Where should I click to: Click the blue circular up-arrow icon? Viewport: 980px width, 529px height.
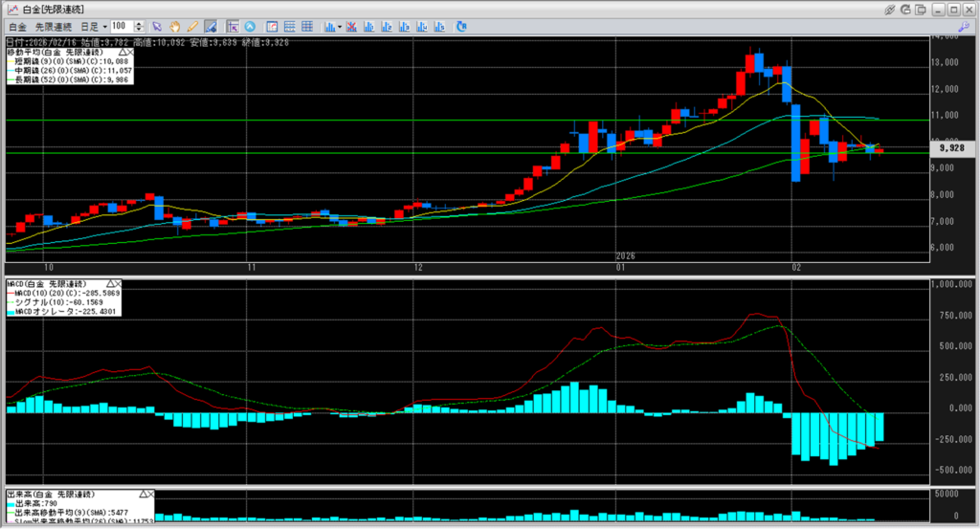pyautogui.click(x=251, y=26)
